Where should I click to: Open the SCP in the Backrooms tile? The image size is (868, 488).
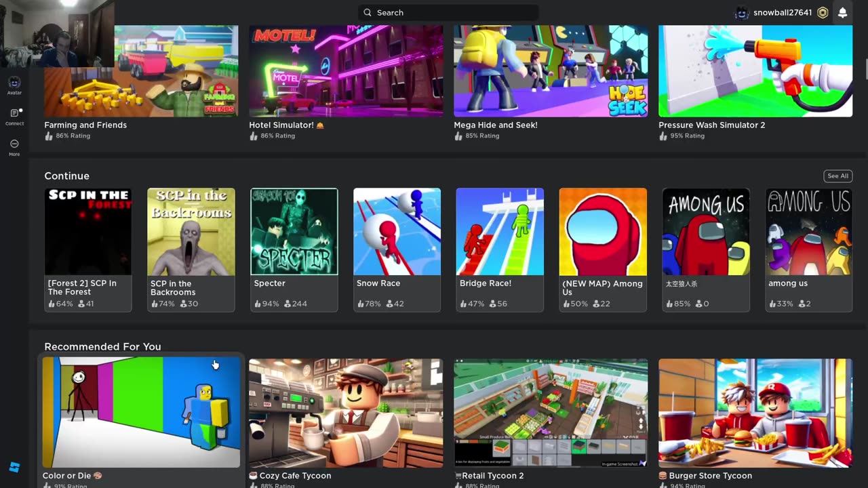click(x=191, y=249)
